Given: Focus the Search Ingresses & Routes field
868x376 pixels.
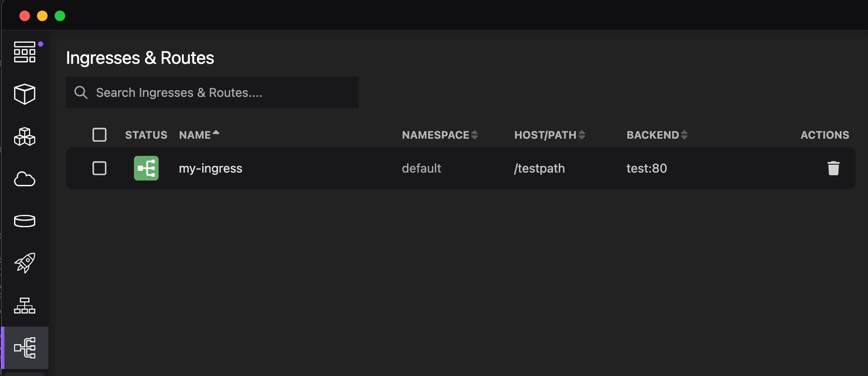Looking at the screenshot, I should click(x=212, y=92).
